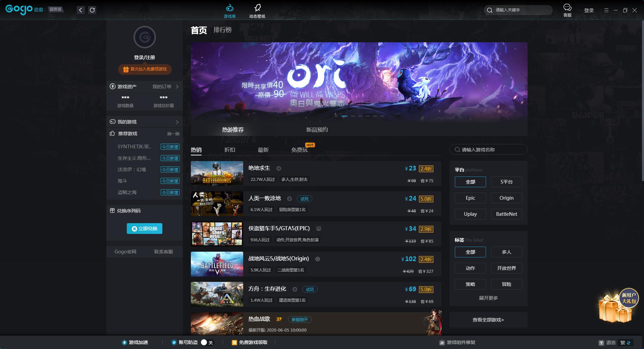Click the 语言 language icon

click(x=601, y=343)
